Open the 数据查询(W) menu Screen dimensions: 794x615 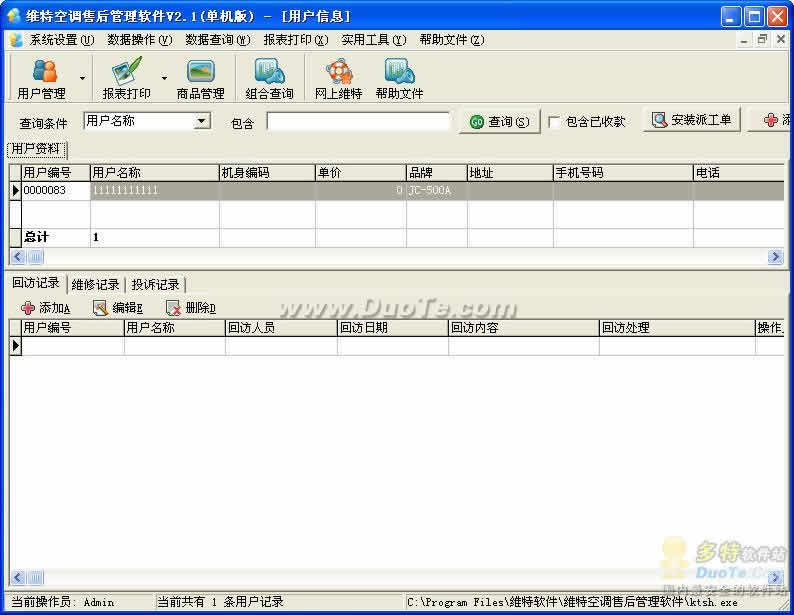coord(217,39)
